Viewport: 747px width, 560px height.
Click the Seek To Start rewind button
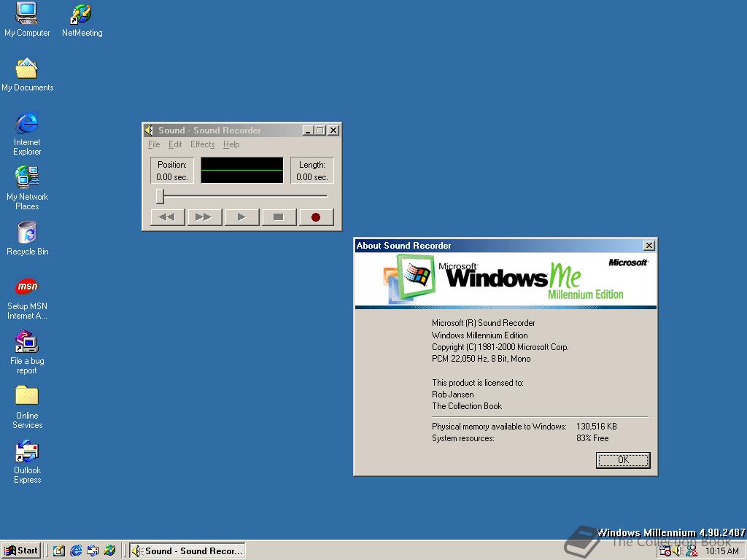point(167,217)
